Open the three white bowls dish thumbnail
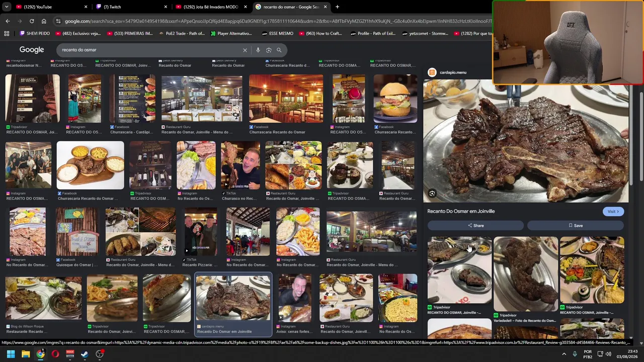Image resolution: width=644 pixels, height=362 pixels. pos(91,165)
